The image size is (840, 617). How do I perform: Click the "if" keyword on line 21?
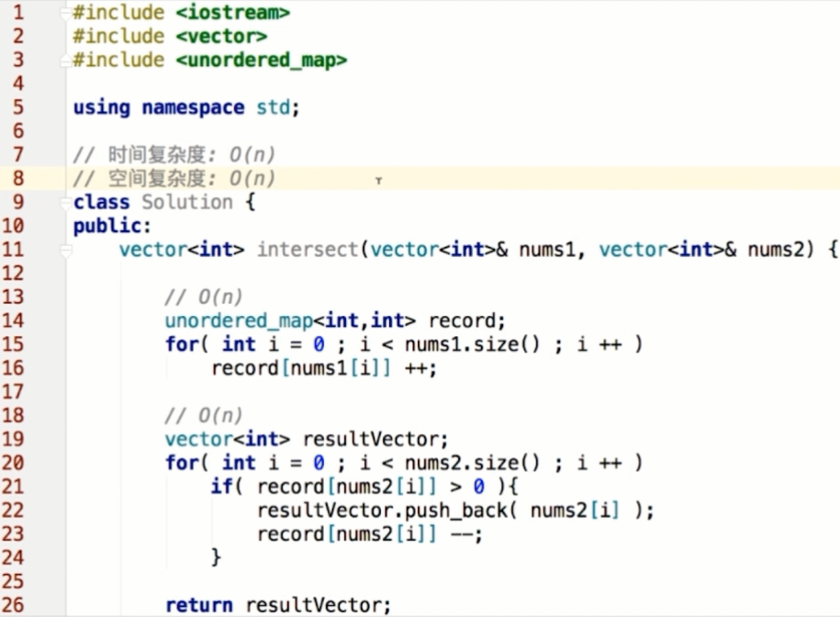[x=221, y=487]
